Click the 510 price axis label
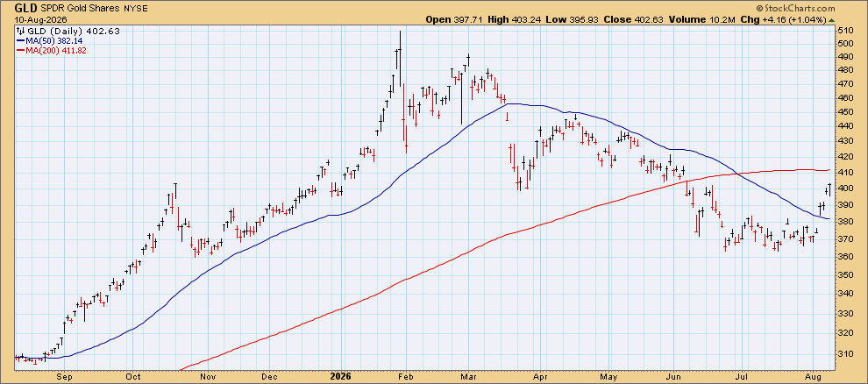868x384 pixels. coord(844,30)
